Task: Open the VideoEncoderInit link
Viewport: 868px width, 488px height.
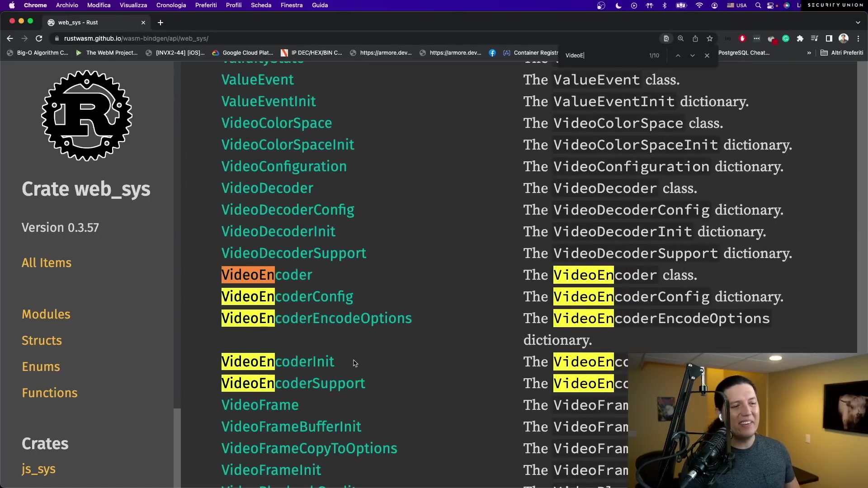Action: pyautogui.click(x=278, y=361)
